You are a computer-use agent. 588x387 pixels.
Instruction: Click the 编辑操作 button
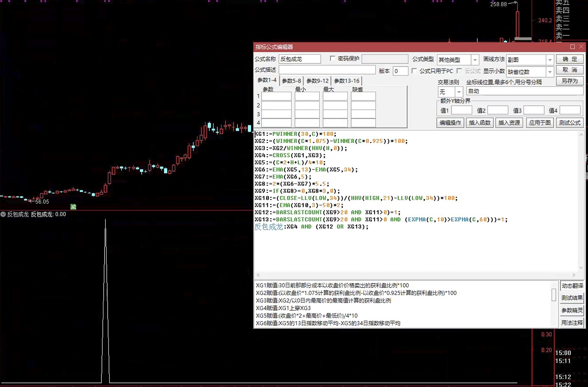coord(450,123)
